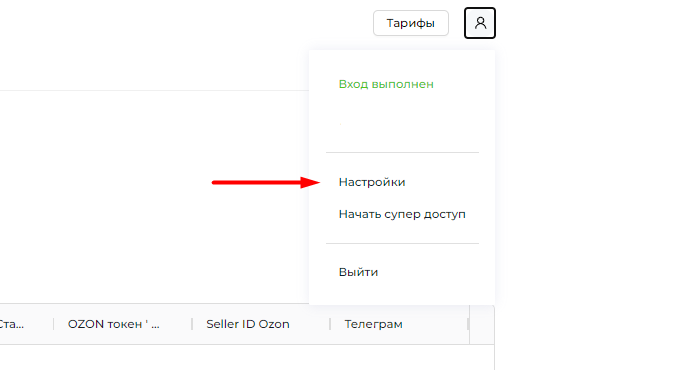Click the separator right of Телеграм header
Viewport: 675px width, 370px height.
(x=468, y=324)
